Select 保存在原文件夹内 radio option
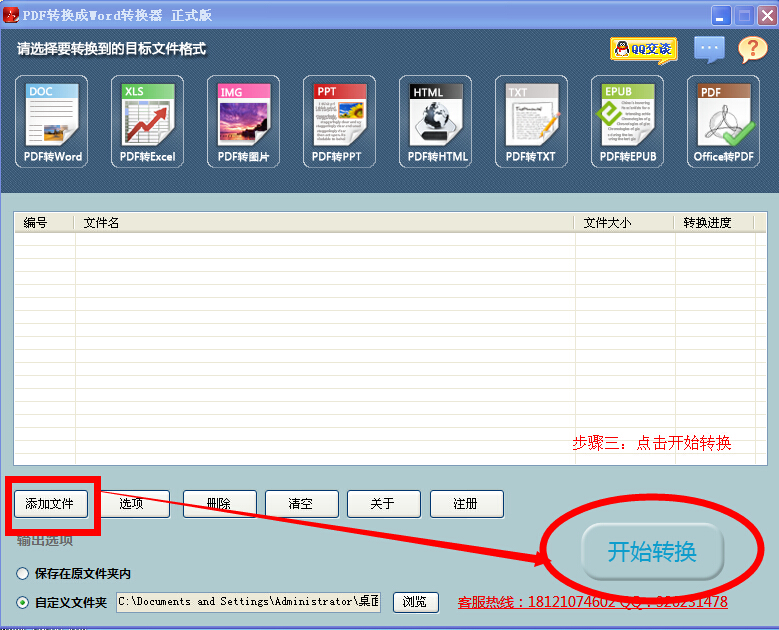The width and height of the screenshot is (779, 630). tap(23, 574)
